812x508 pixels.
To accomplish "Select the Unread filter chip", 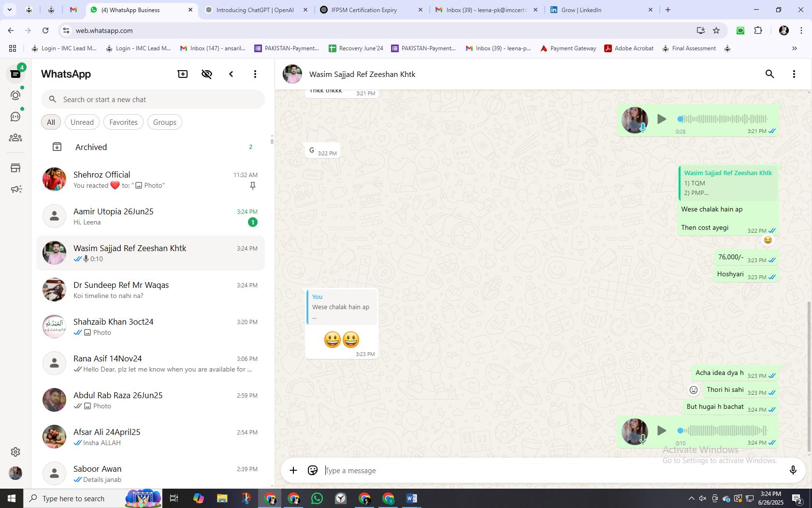I will point(82,122).
